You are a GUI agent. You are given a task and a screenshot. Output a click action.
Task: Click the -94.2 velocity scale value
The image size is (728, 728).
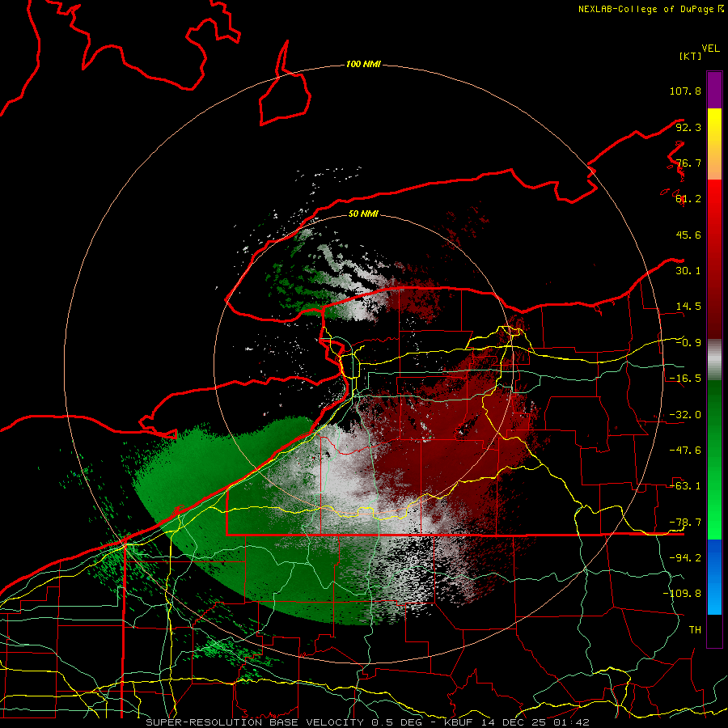click(x=685, y=558)
